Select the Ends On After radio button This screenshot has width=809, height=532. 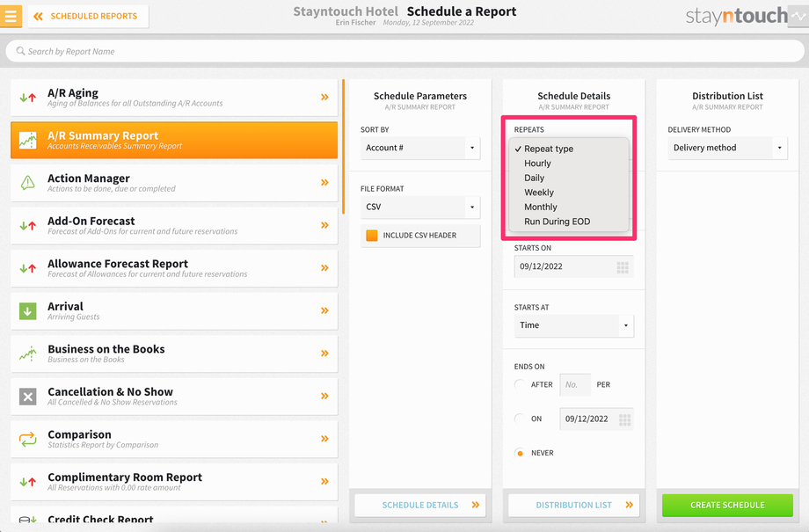click(520, 384)
